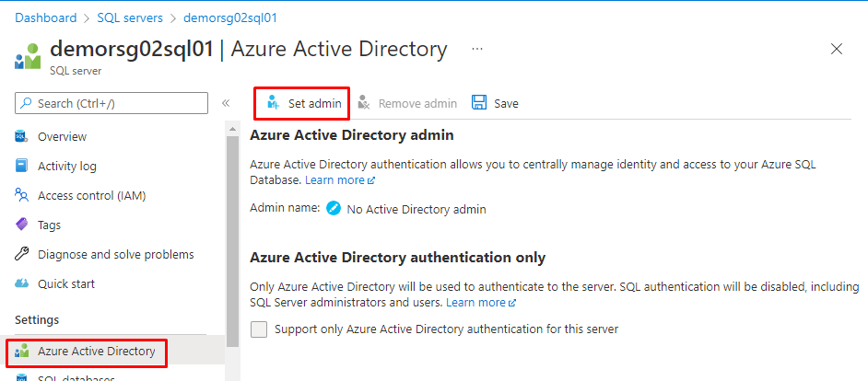Viewport: 868px width, 381px height.
Task: Click the Save floppy disk icon
Action: click(479, 103)
